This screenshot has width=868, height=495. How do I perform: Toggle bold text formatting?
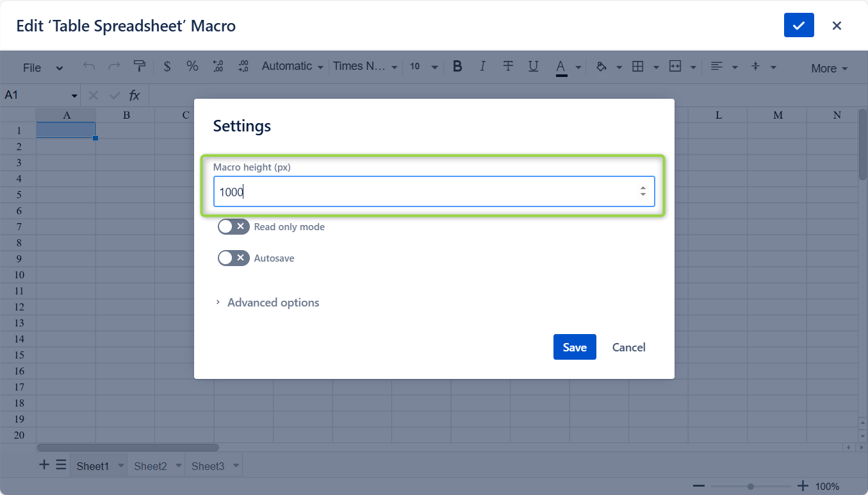pyautogui.click(x=457, y=66)
